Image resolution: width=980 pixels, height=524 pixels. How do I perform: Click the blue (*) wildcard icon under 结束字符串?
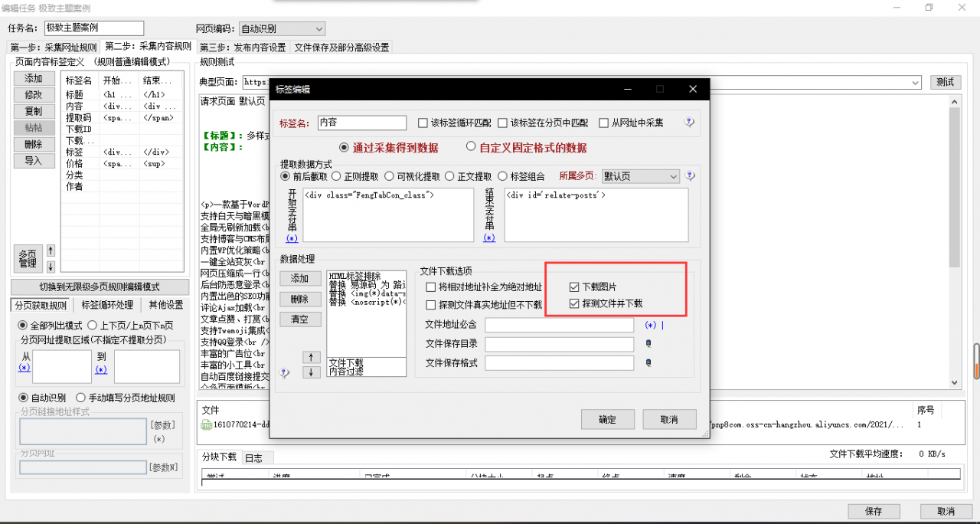click(490, 238)
